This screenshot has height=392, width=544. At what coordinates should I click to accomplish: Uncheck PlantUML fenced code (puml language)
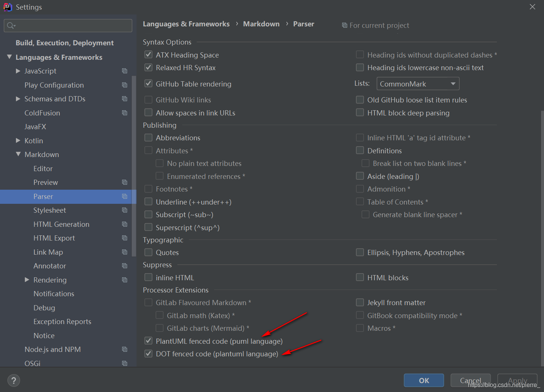[x=148, y=341]
